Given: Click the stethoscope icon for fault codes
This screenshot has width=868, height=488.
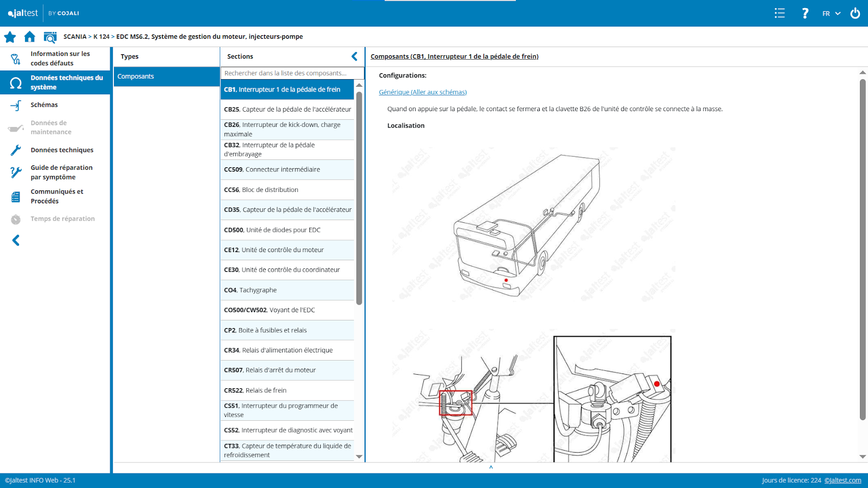Looking at the screenshot, I should click(x=16, y=59).
